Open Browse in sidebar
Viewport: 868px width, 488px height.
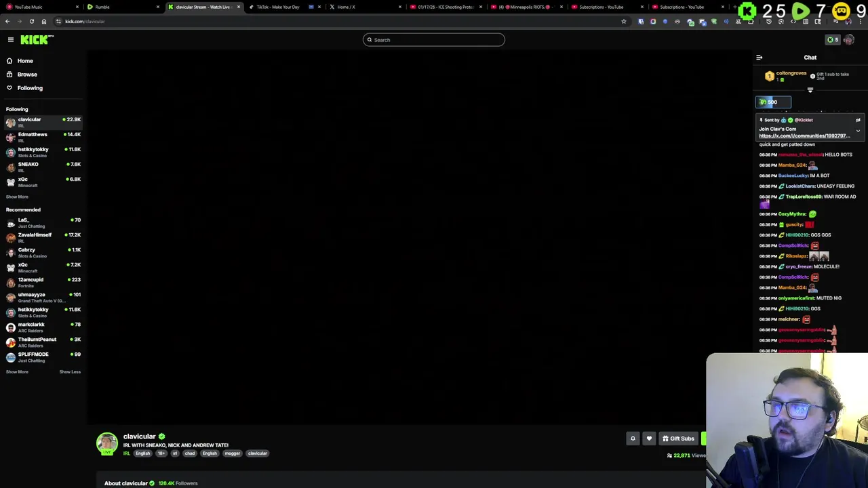pos(27,75)
